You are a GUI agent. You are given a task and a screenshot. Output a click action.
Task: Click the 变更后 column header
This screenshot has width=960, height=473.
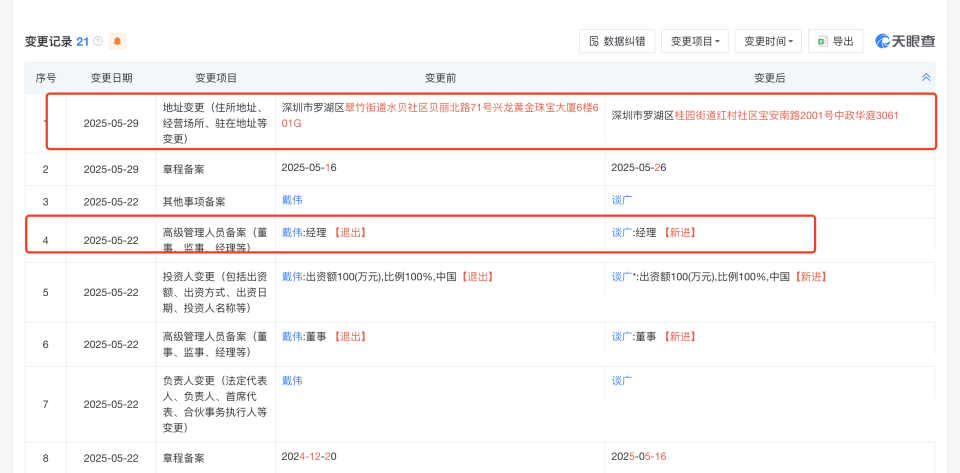[770, 78]
